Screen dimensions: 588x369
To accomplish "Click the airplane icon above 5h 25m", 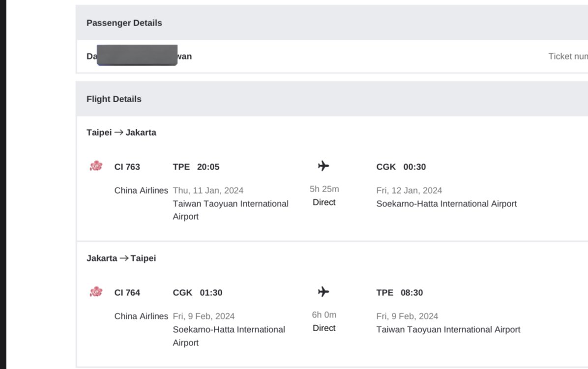I will [323, 166].
